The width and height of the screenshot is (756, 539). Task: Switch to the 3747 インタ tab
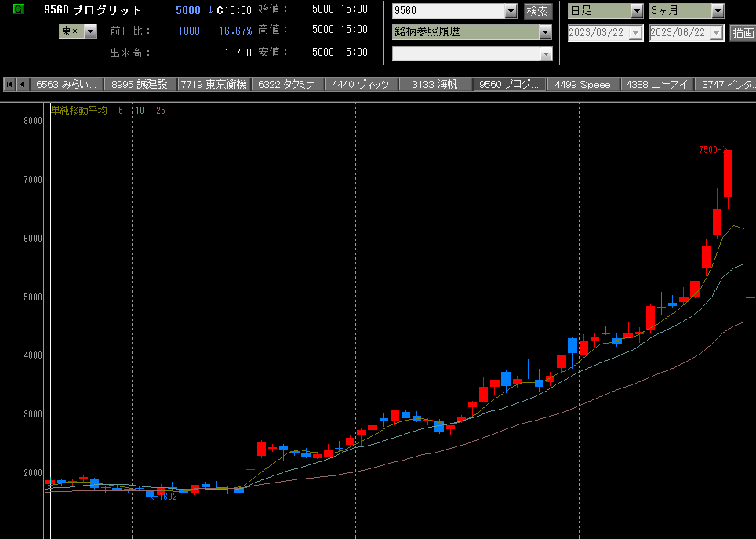(x=725, y=85)
